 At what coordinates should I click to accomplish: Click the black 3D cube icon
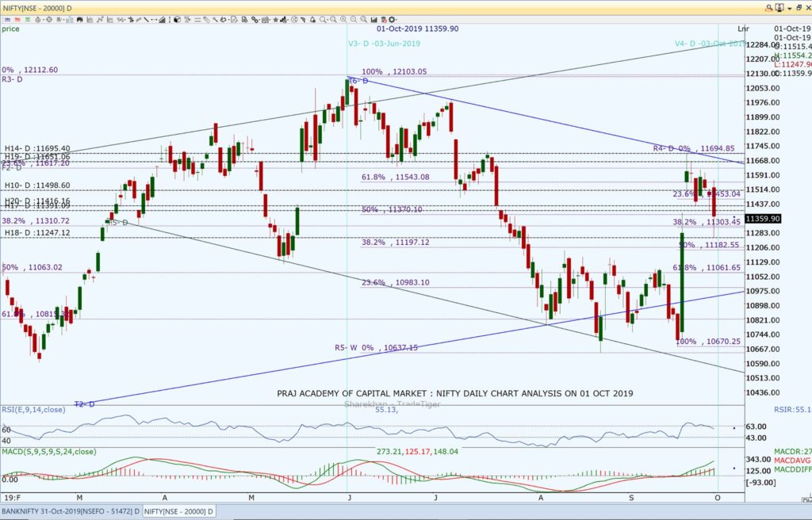[x=177, y=20]
